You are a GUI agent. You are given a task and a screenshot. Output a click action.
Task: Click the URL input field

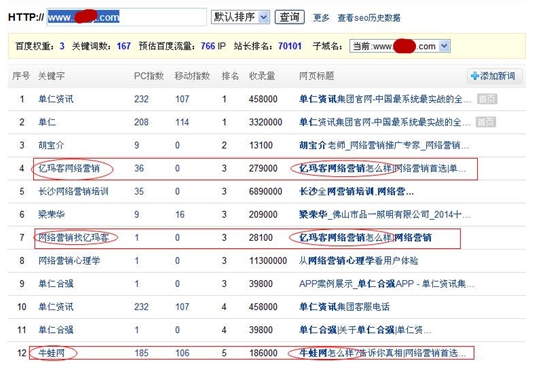click(x=126, y=17)
